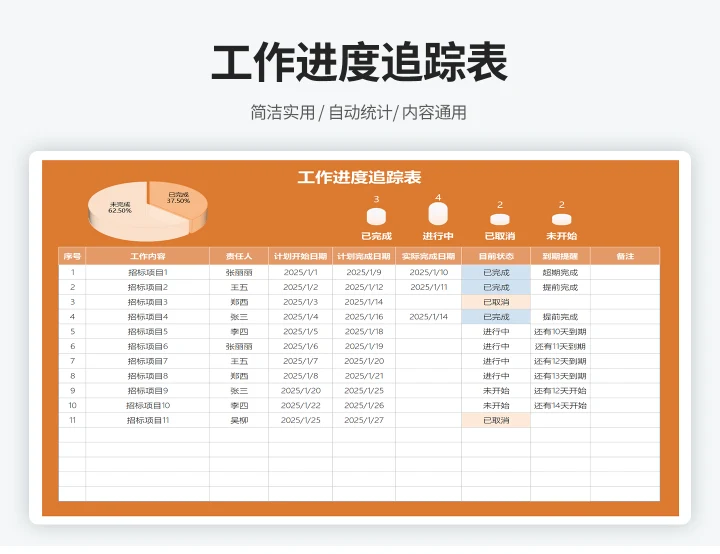Select the 到期提醒 column header

pos(560,256)
